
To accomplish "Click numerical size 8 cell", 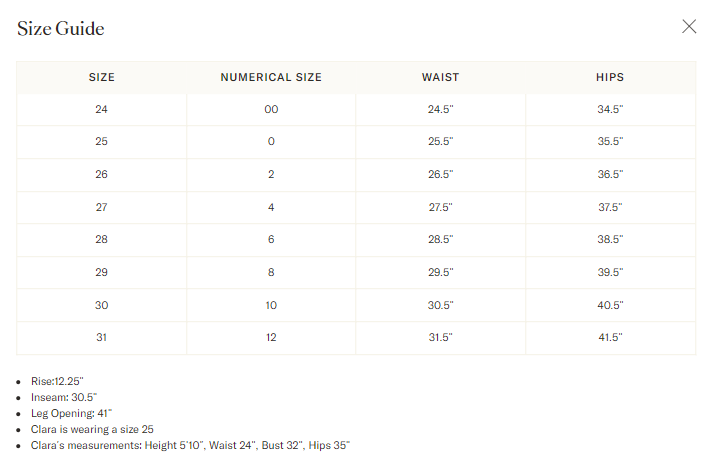I will click(271, 272).
